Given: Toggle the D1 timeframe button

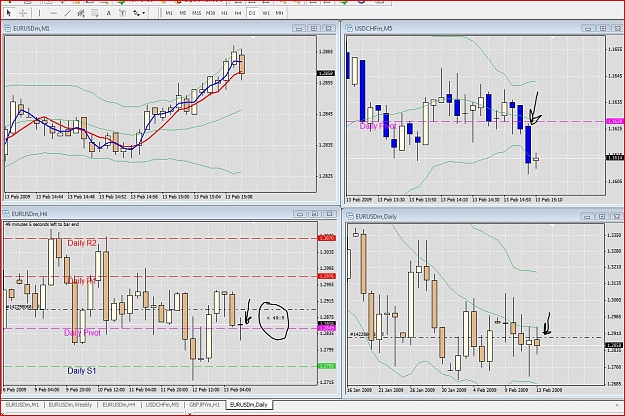Looking at the screenshot, I should pos(252,13).
